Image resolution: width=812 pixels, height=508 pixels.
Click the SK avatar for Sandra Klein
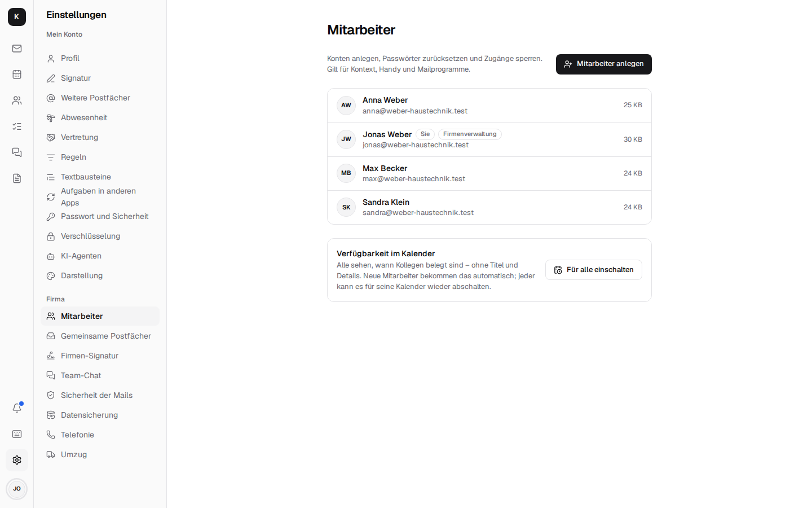pyautogui.click(x=346, y=207)
